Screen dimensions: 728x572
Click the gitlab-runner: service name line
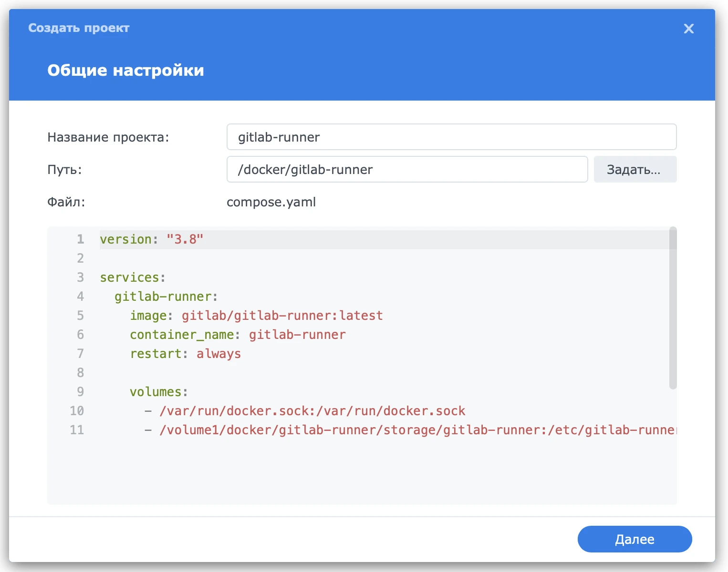point(166,296)
